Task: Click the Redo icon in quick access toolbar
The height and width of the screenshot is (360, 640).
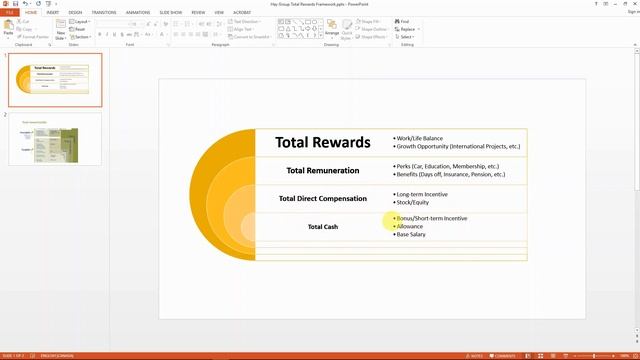Action: click(x=38, y=4)
